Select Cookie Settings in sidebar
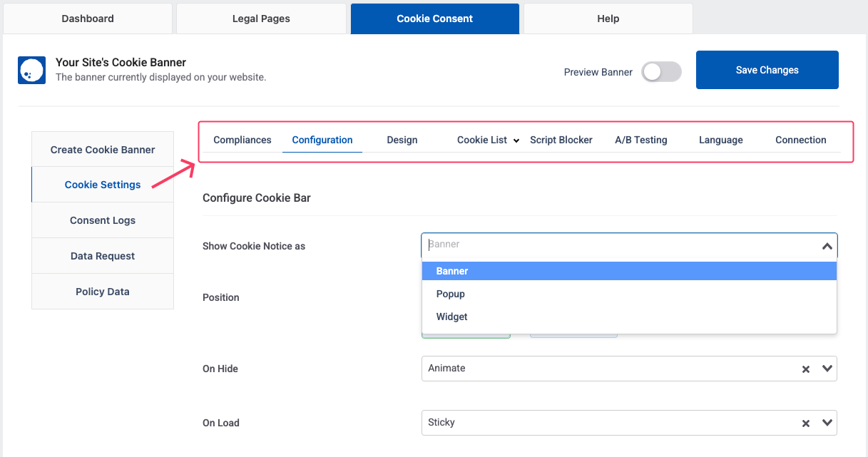This screenshot has height=457, width=868. tap(103, 185)
